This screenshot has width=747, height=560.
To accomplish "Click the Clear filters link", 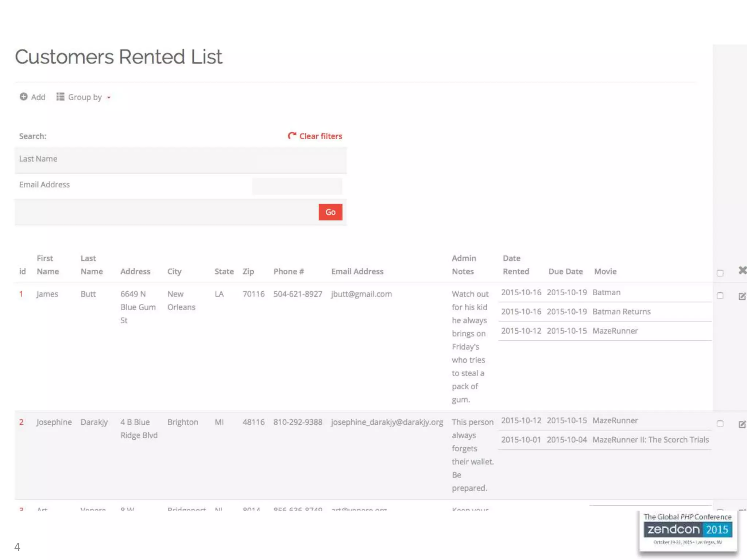I will pyautogui.click(x=320, y=136).
